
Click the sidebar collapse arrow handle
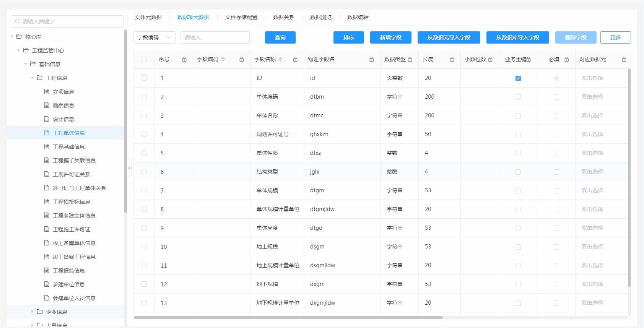click(129, 168)
